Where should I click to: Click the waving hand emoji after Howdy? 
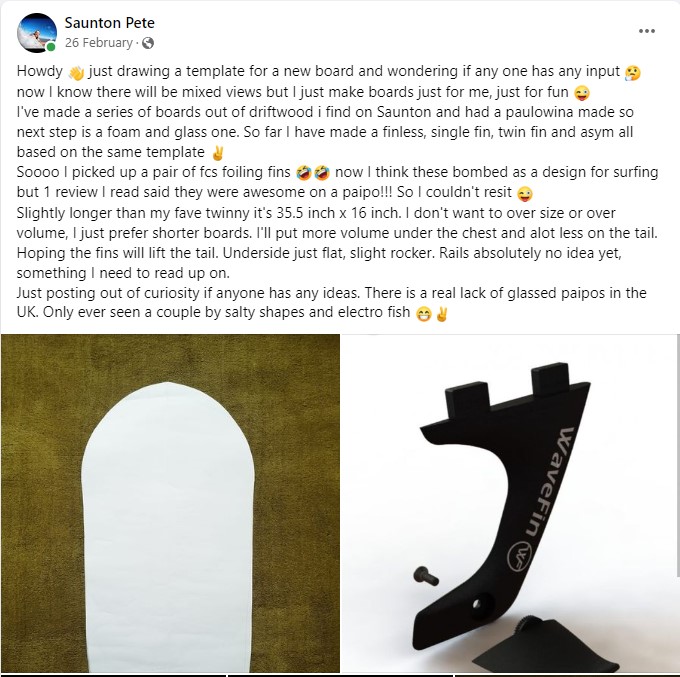(76, 72)
